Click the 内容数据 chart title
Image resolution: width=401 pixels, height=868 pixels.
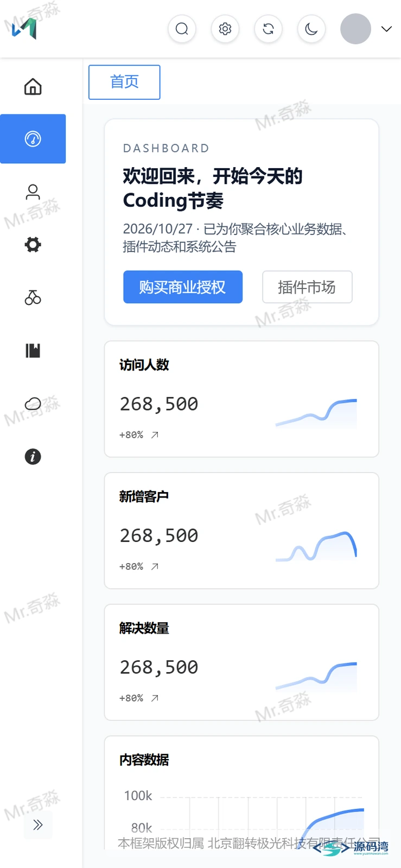coord(144,760)
